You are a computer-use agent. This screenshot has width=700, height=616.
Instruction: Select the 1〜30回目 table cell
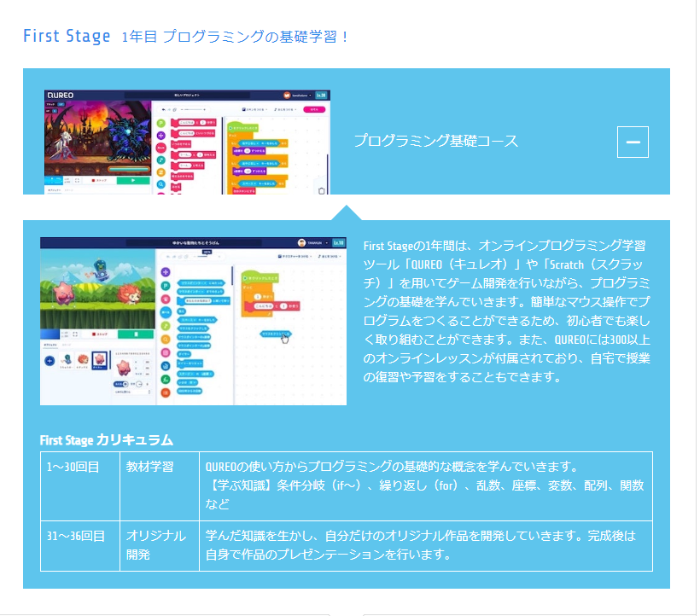click(x=80, y=486)
